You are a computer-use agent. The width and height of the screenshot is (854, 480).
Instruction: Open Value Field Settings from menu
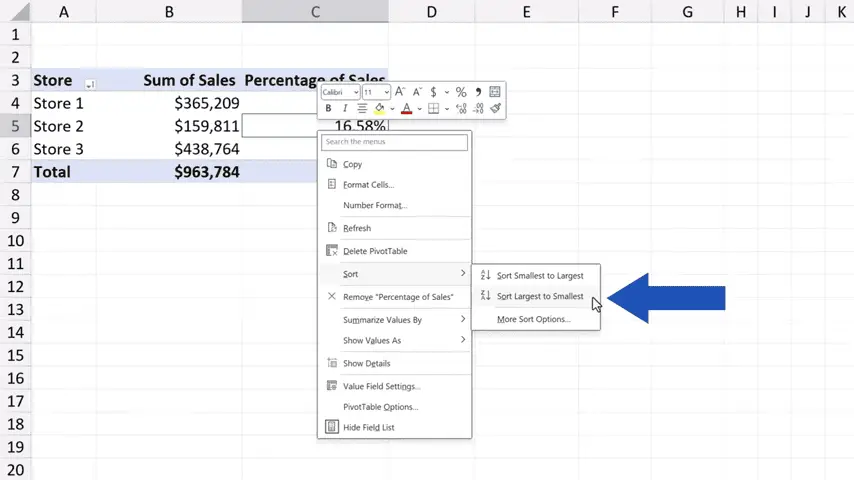381,386
